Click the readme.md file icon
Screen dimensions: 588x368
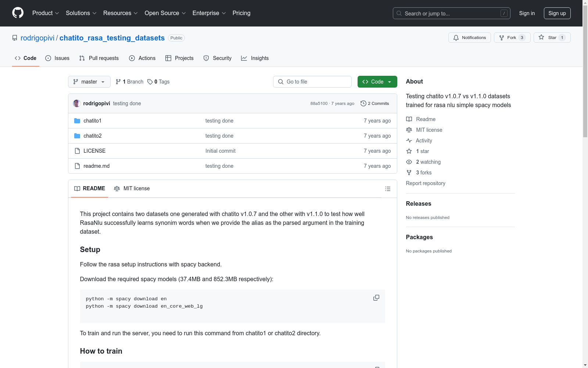click(77, 166)
